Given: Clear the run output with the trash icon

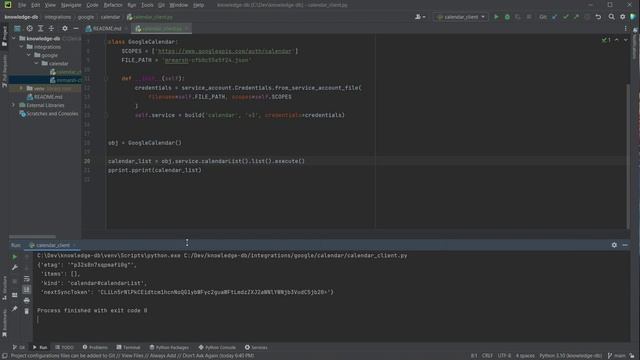Looking at the screenshot, I should [27, 311].
